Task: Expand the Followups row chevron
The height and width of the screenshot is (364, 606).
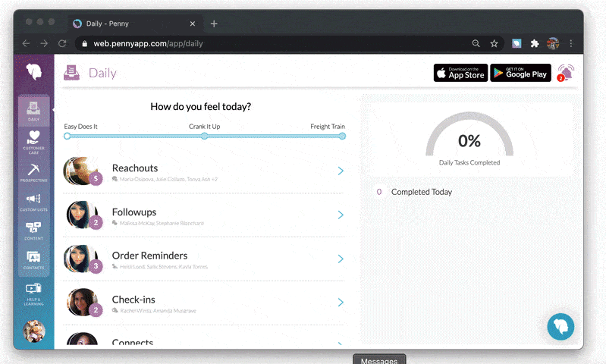Action: [341, 215]
